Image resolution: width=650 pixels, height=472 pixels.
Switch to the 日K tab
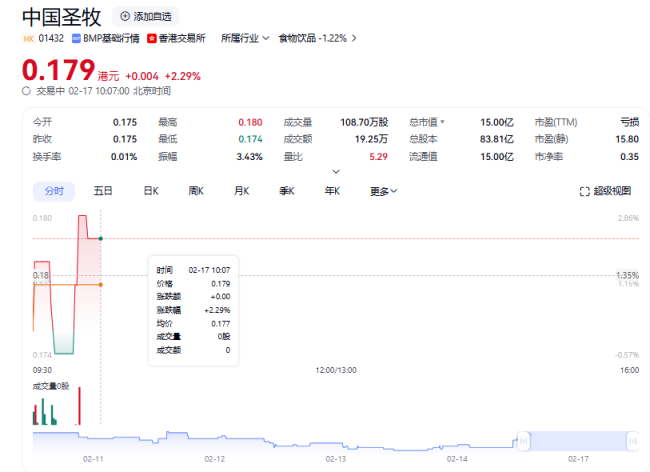pos(151,191)
